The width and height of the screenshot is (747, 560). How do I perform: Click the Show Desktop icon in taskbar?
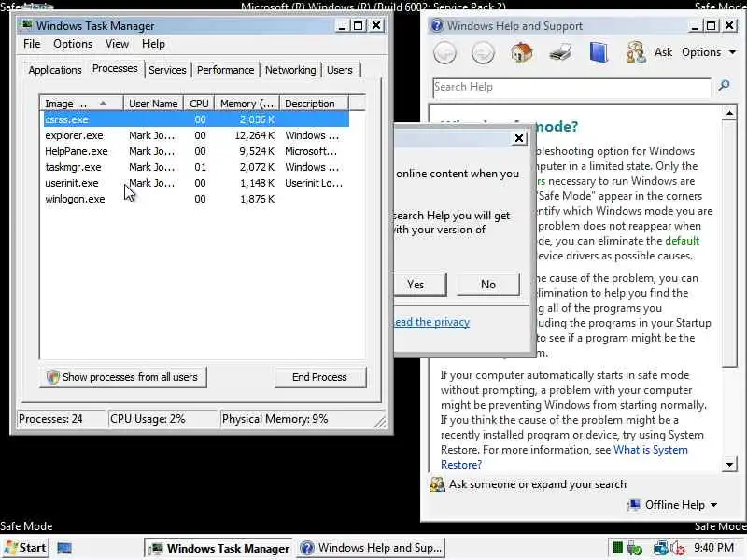(x=64, y=548)
